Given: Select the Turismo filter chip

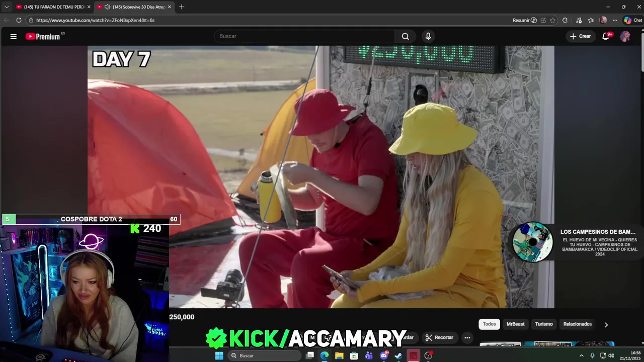Looking at the screenshot, I should (x=544, y=324).
